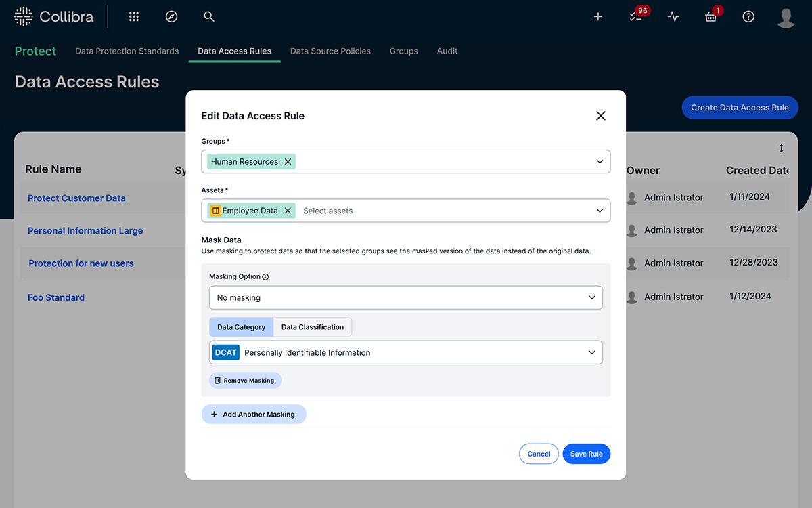Image resolution: width=812 pixels, height=508 pixels.
Task: Open the apps grid menu icon
Action: pyautogui.click(x=134, y=17)
